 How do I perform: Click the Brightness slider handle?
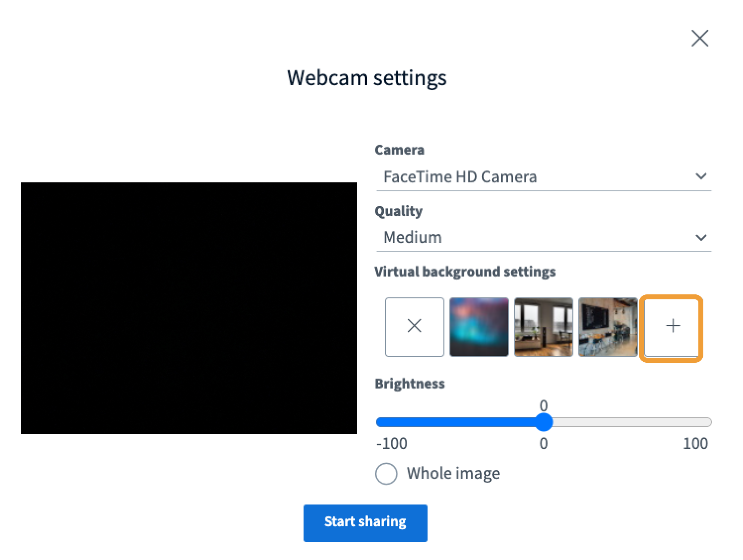pyautogui.click(x=544, y=423)
